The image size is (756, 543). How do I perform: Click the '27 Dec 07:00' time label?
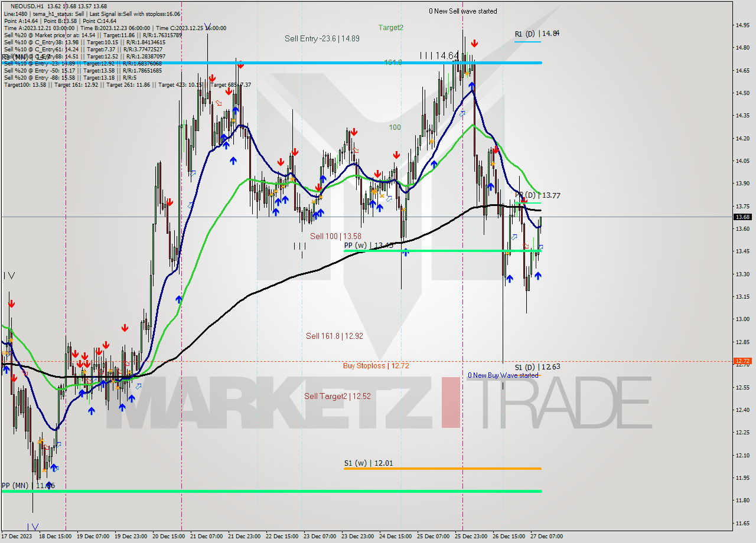point(546,537)
